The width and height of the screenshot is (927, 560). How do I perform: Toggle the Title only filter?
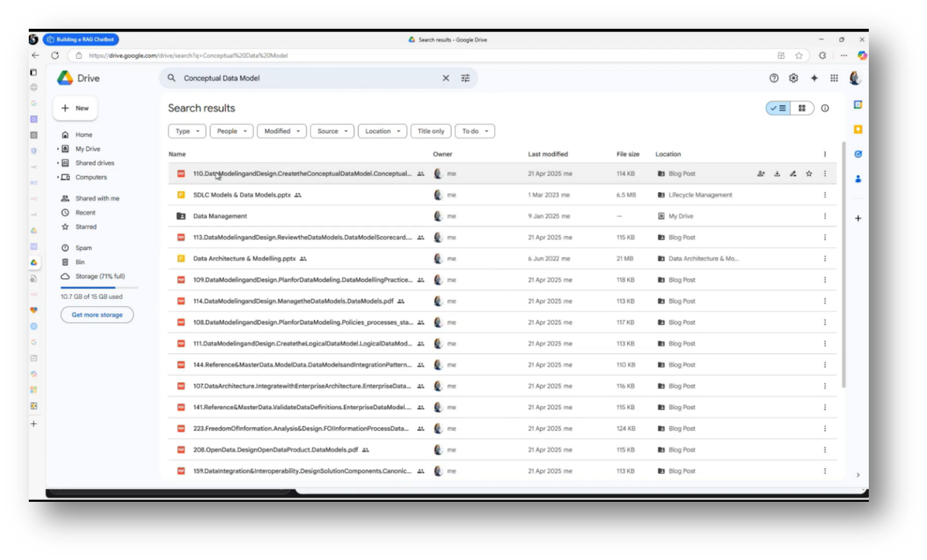point(431,131)
